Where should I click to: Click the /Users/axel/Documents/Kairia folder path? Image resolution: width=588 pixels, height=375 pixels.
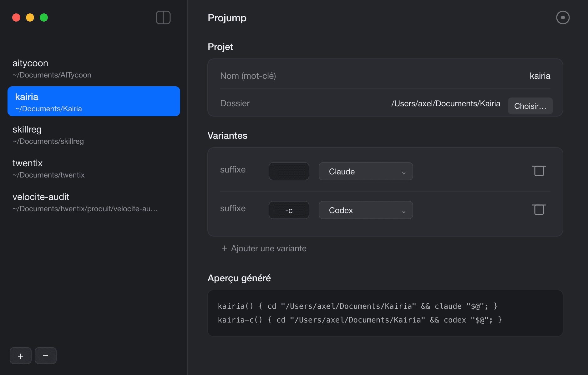(x=446, y=103)
